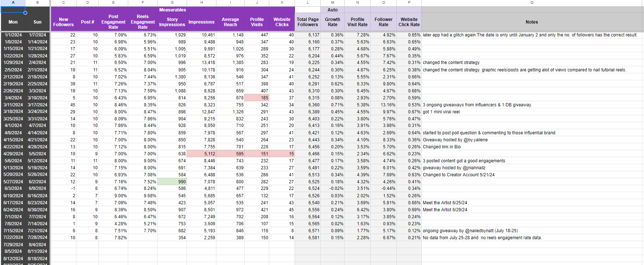Select the 13.16% Follower Rate cell
This screenshot has height=265, width=644.
point(384,105)
